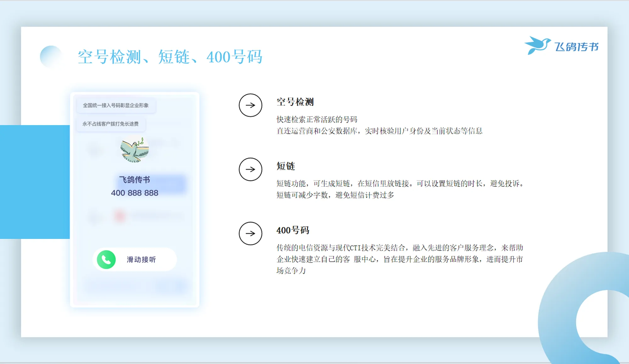
Task: Select the 全国统一接入号码彰显企业形象 tag
Action: pos(116,105)
